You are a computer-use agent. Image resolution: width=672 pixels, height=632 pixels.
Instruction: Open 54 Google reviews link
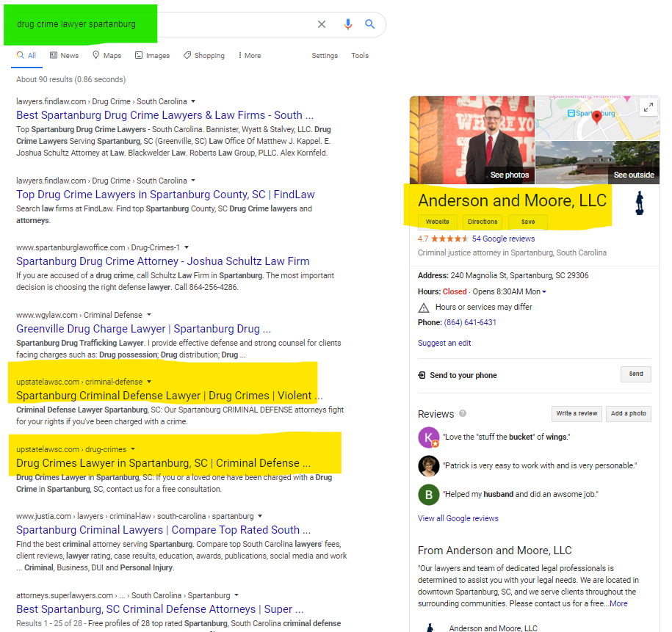[504, 239]
